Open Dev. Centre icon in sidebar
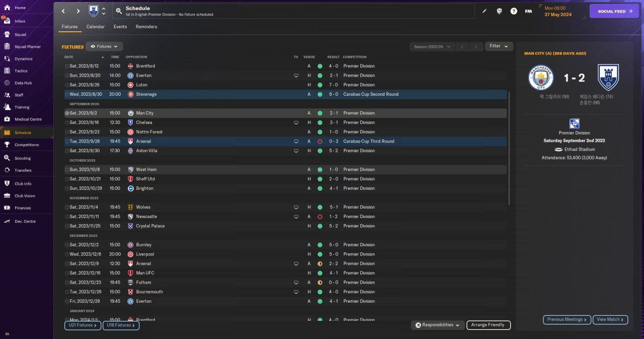 pyautogui.click(x=7, y=222)
